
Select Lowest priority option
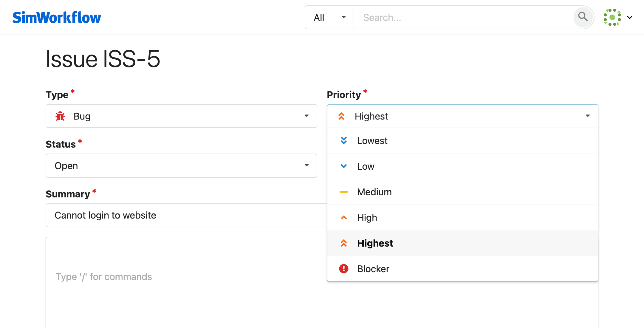coord(462,140)
